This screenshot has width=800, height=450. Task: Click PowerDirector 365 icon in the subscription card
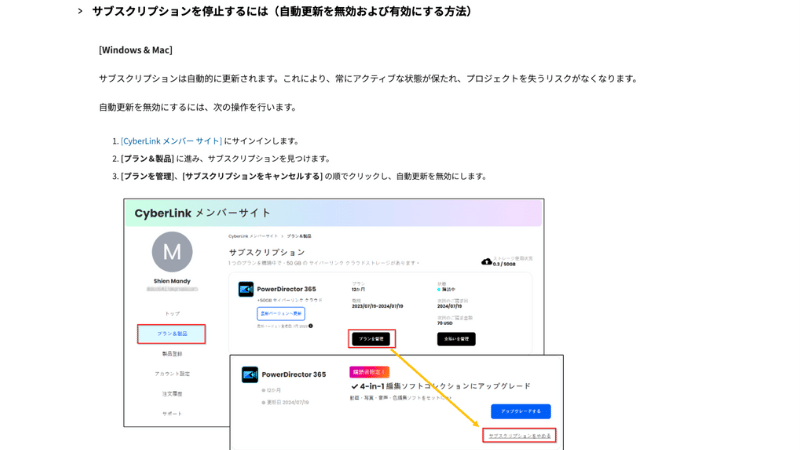point(246,289)
